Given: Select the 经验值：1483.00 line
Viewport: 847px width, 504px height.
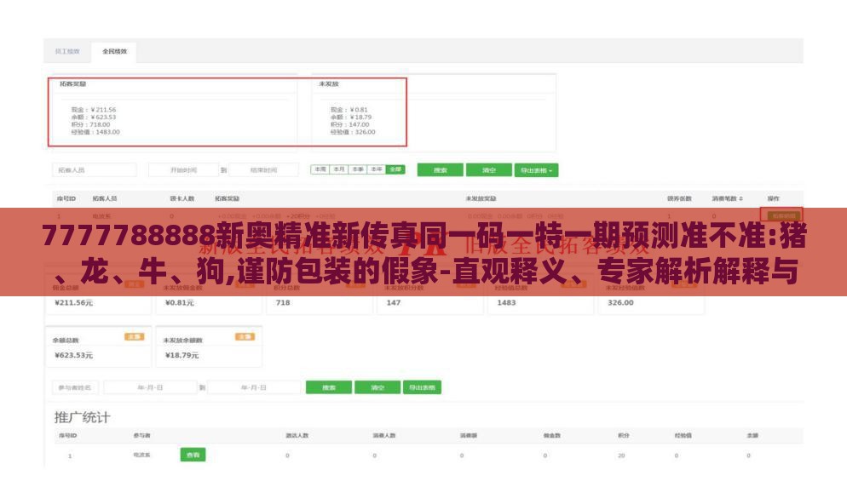Looking at the screenshot, I should pyautogui.click(x=95, y=132).
